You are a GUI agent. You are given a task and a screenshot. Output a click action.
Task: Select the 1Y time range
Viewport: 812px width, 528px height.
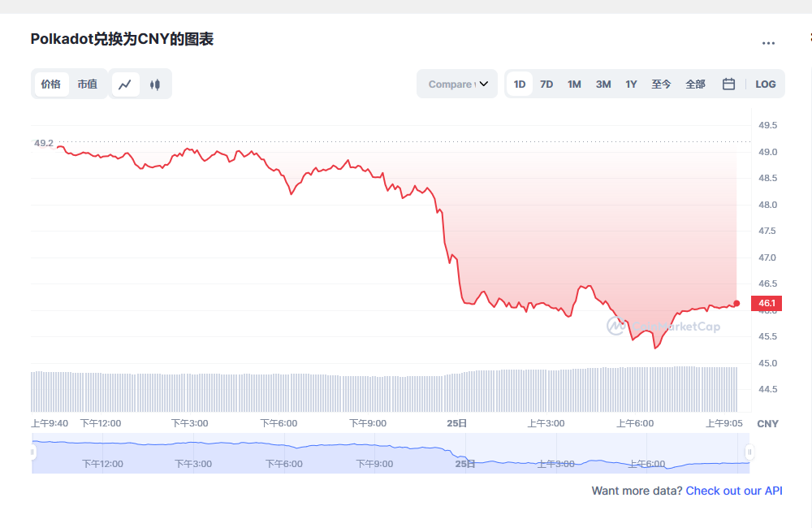tap(631, 84)
